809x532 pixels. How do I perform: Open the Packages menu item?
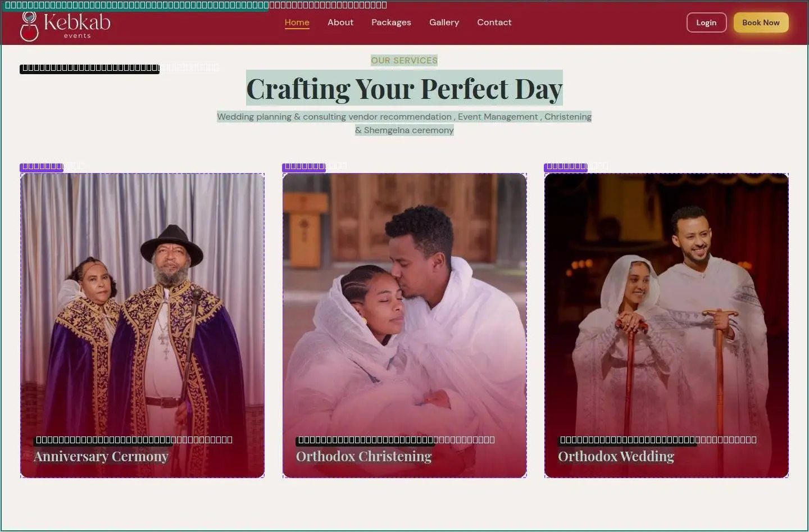pos(391,22)
